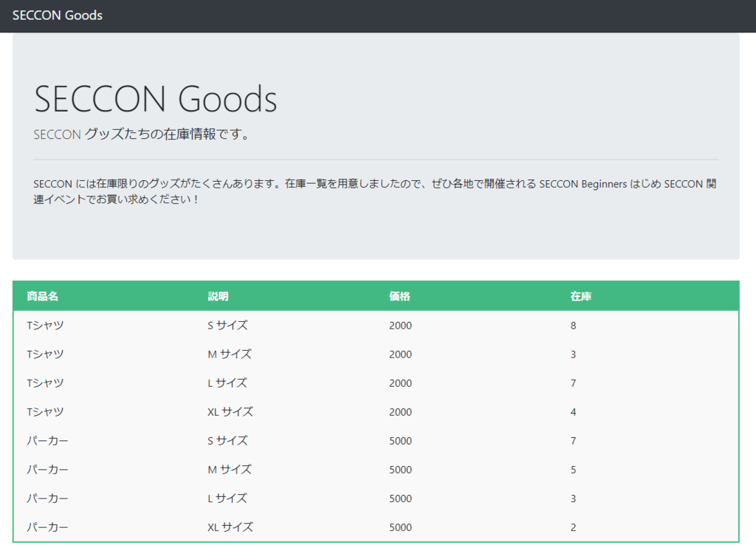This screenshot has height=548, width=756.
Task: Click 'S サイズ' in the Tシャツ row
Action: (x=227, y=326)
